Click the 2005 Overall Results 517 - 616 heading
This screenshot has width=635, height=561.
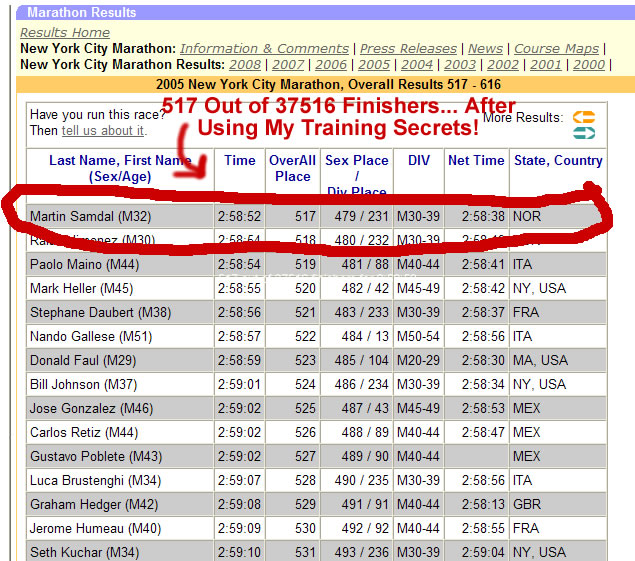328,84
